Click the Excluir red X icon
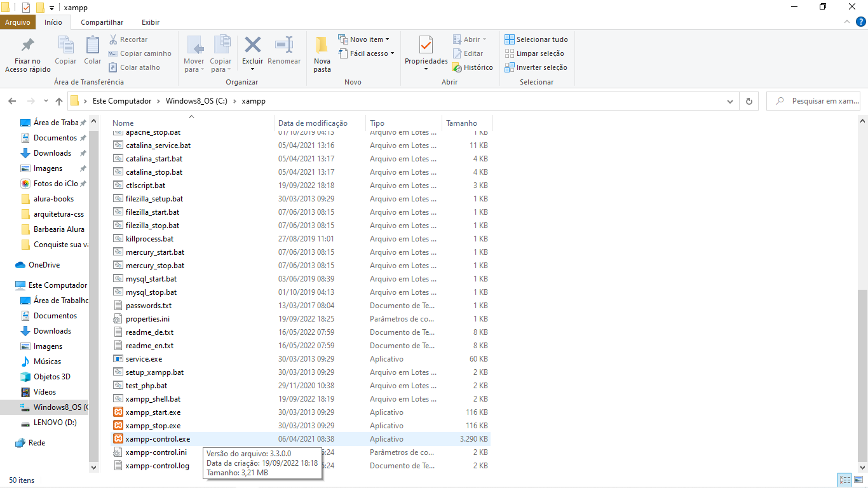This screenshot has width=868, height=488. 253,44
